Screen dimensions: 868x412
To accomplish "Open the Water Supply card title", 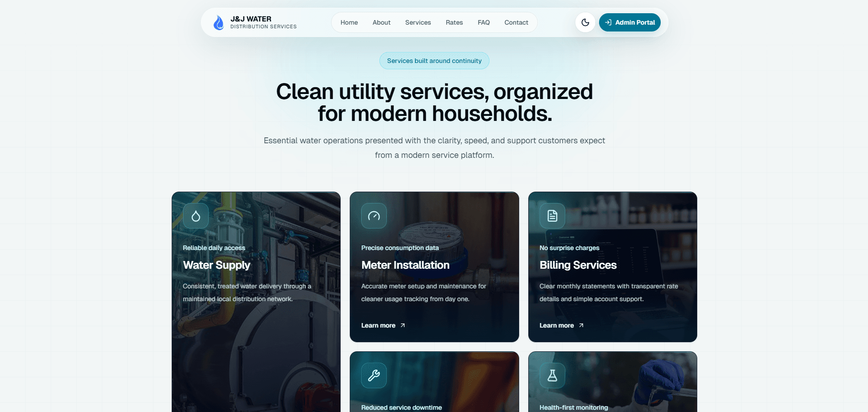I will [216, 265].
